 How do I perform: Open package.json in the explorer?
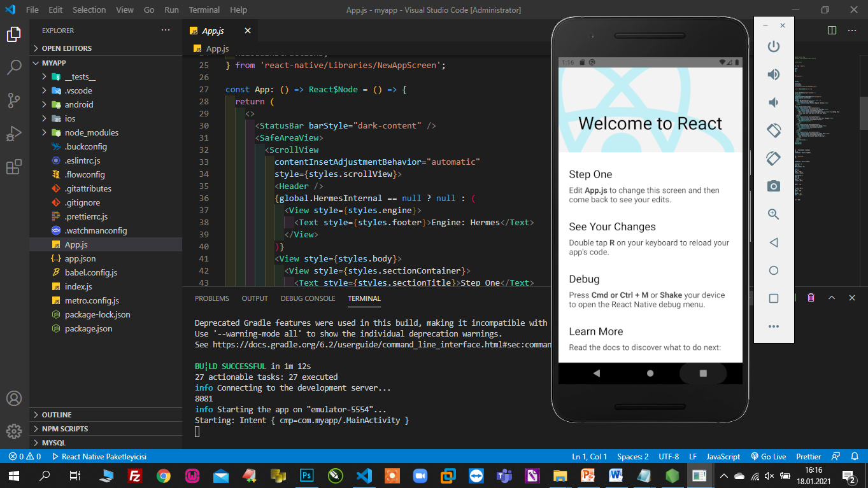[88, 328]
